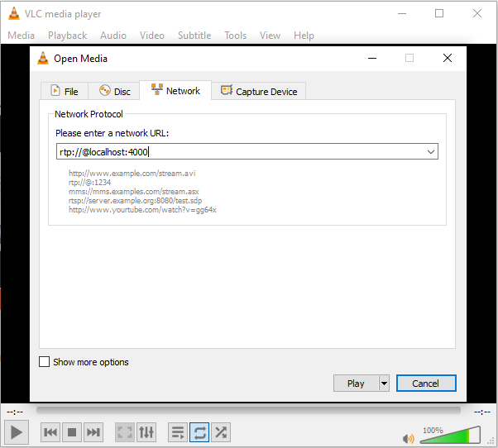Select the Network tab
This screenshot has width=498, height=448.
[x=175, y=91]
